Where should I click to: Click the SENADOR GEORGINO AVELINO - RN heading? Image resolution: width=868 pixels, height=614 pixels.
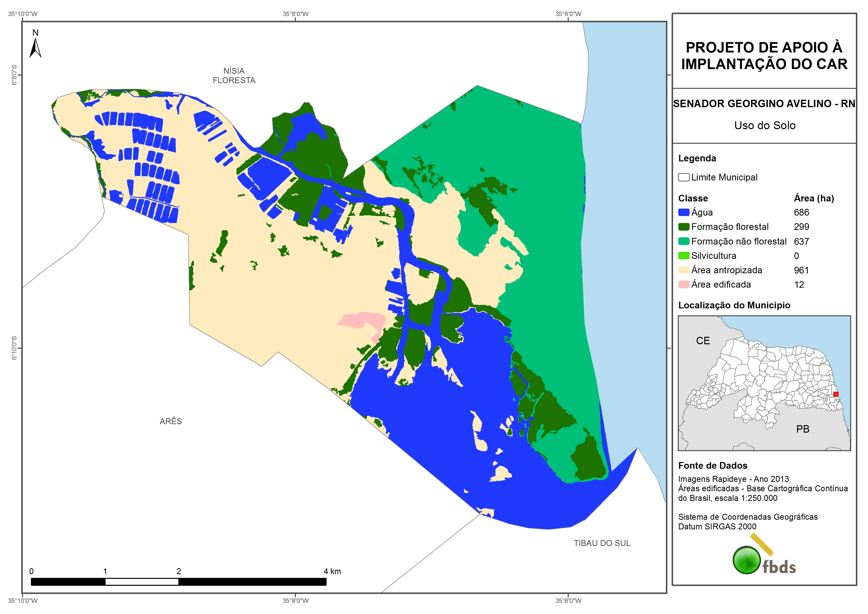tap(764, 104)
